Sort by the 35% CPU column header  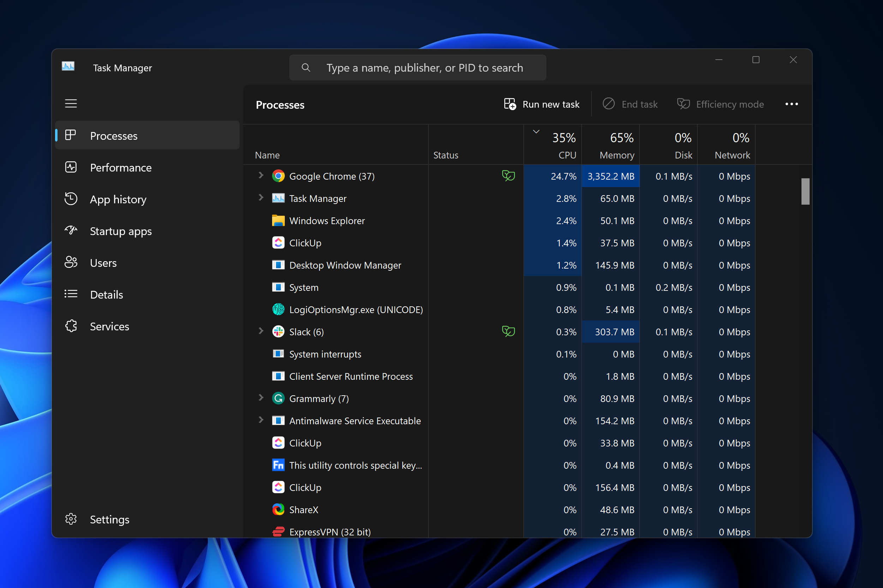coord(553,145)
